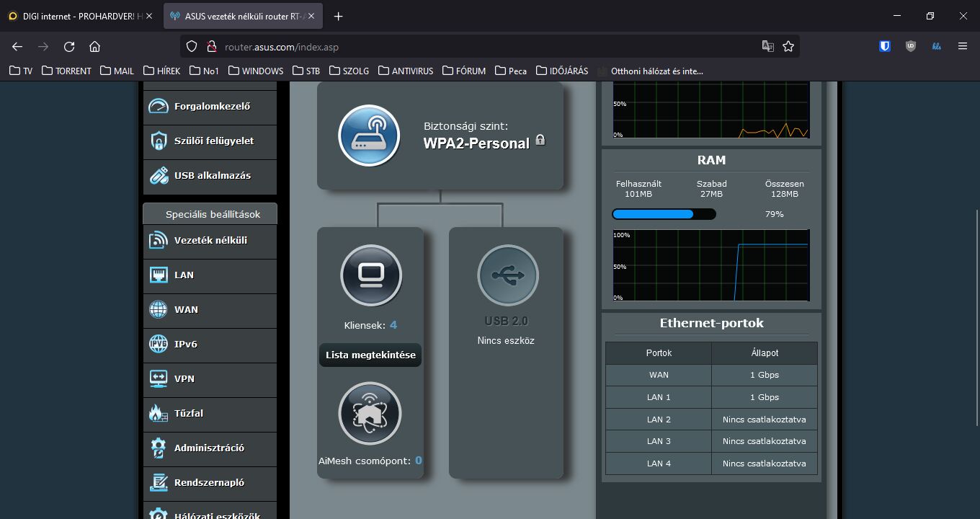Click the Portok column header
Viewport: 980px width, 519px height.
point(659,353)
